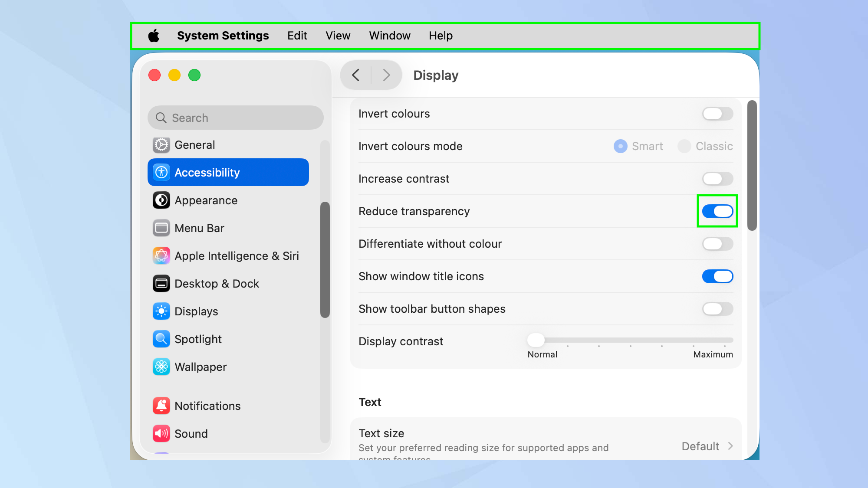Open the Window menu
The width and height of the screenshot is (868, 488).
(389, 36)
